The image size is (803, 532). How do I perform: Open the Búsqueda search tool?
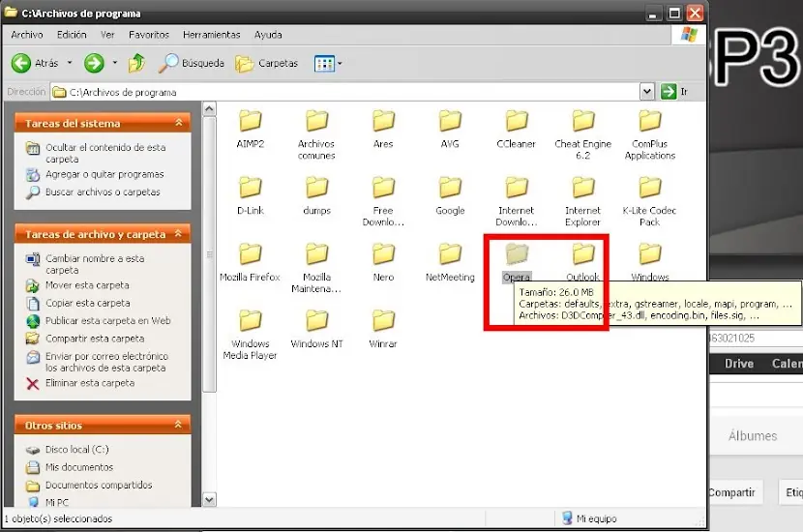(x=191, y=63)
